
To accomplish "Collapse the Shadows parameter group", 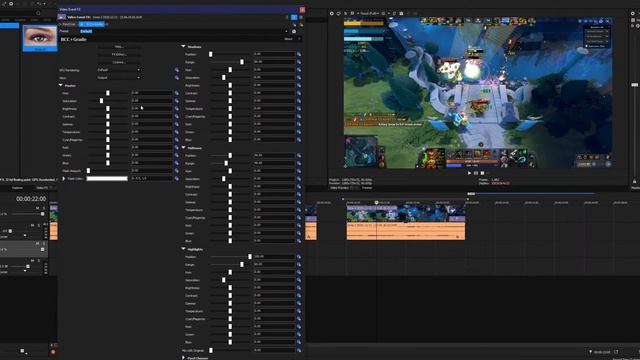I will [x=183, y=47].
